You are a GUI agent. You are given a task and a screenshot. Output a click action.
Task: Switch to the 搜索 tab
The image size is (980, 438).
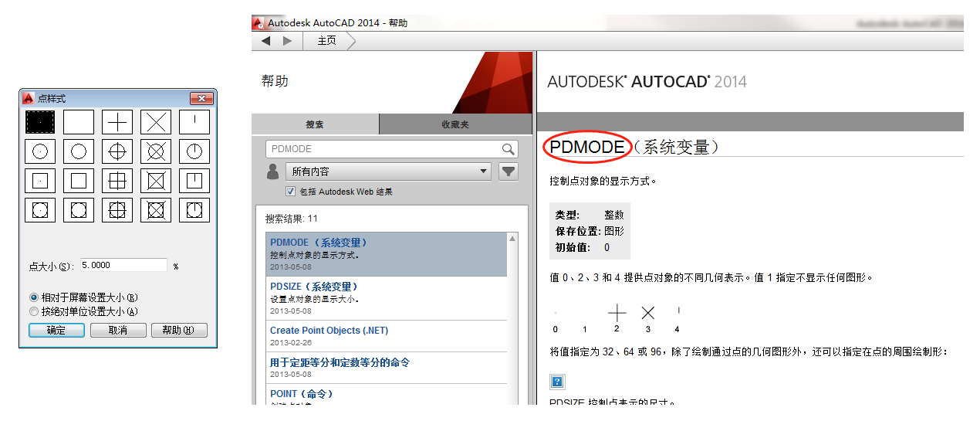coord(315,124)
